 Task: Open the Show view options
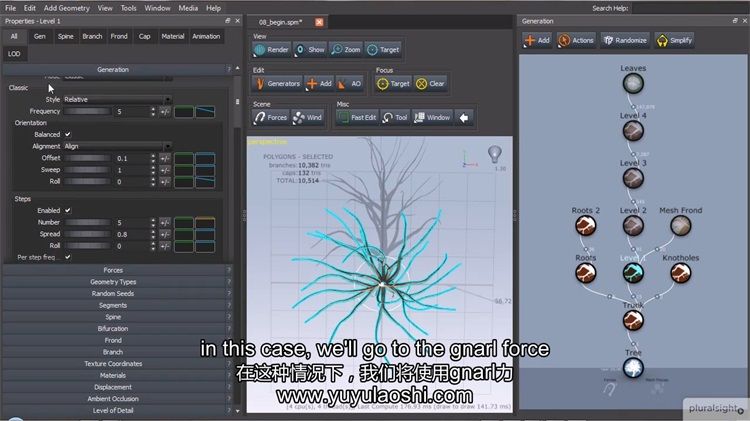point(310,50)
